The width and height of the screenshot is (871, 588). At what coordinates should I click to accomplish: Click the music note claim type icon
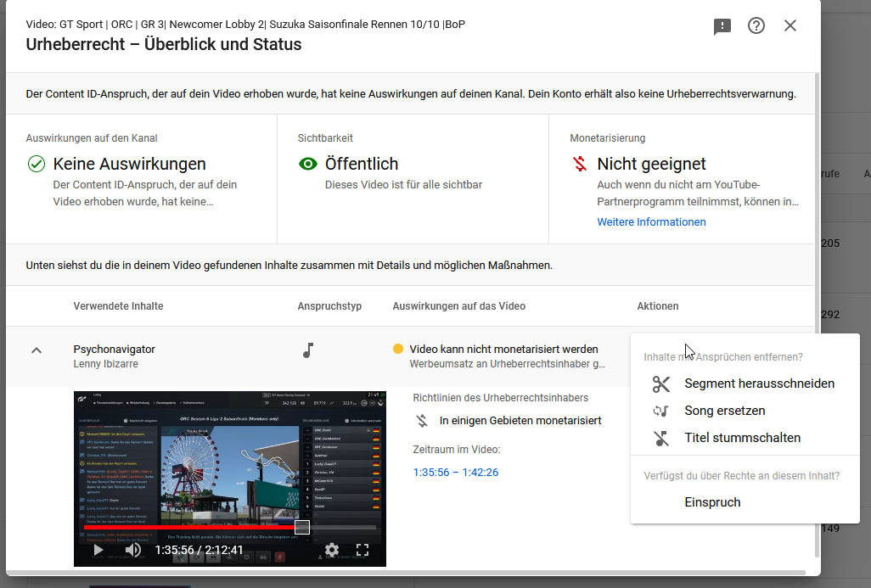tap(308, 350)
